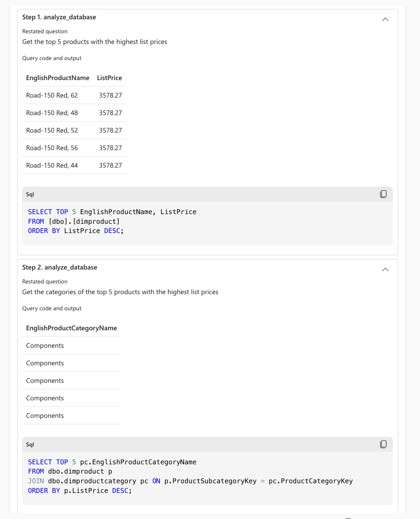Image resolution: width=420 pixels, height=519 pixels.
Task: Click the EnglishProductCategoryName column header
Action: tap(71, 328)
